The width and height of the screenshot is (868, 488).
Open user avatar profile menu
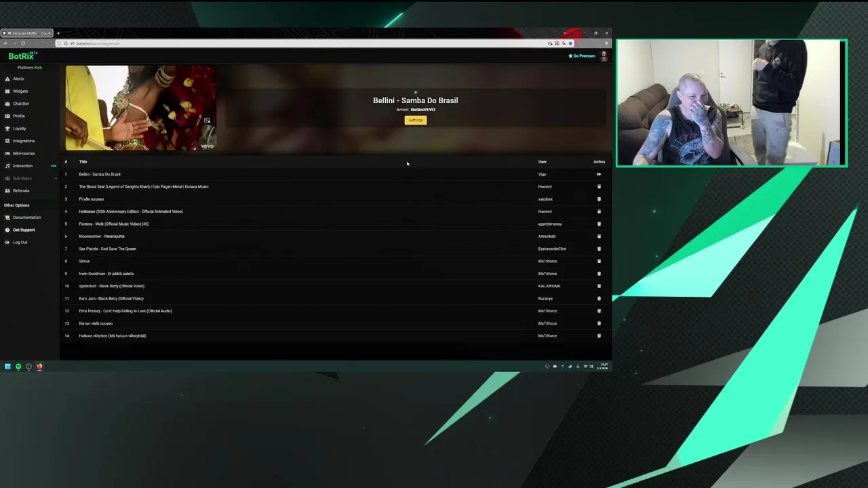[604, 56]
